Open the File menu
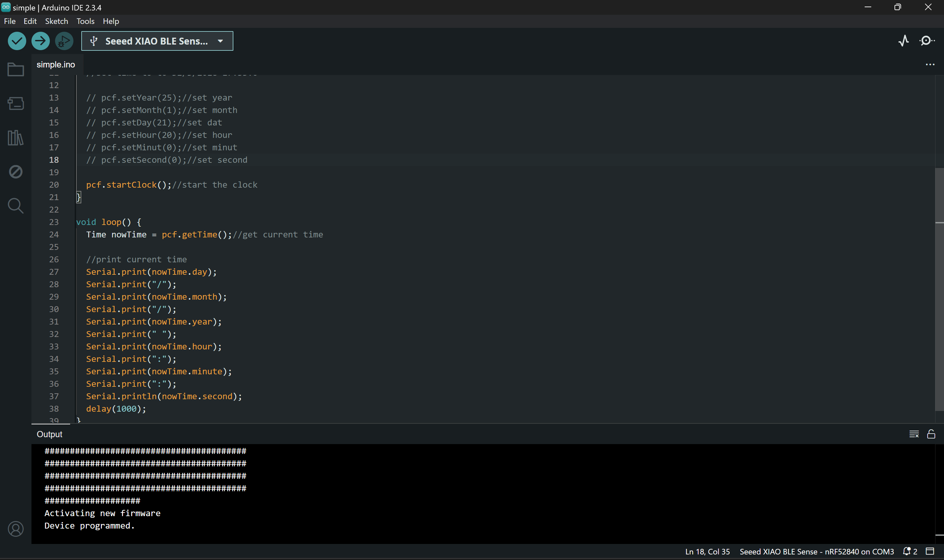Screen dimensions: 944x560 click(x=10, y=21)
